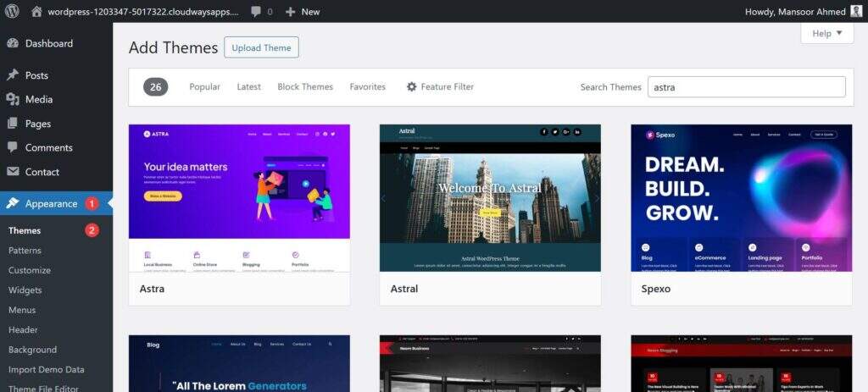
Task: Click the Spexo theme name
Action: [655, 289]
